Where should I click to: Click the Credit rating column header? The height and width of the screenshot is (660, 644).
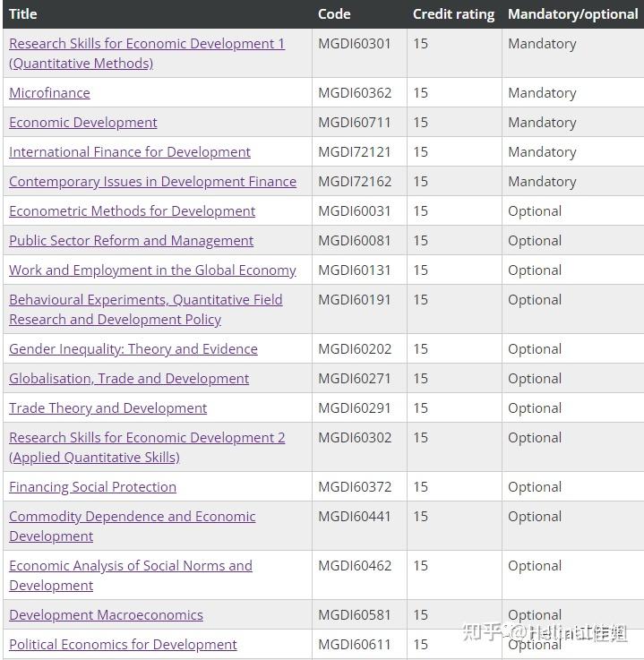(x=453, y=14)
